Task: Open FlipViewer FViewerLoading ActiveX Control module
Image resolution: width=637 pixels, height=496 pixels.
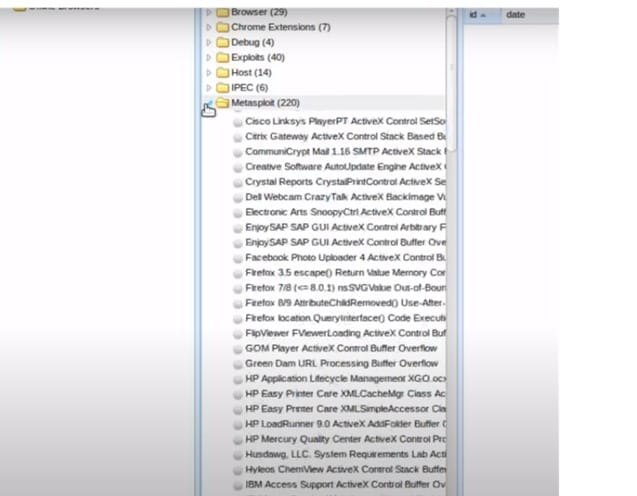Action: click(345, 333)
